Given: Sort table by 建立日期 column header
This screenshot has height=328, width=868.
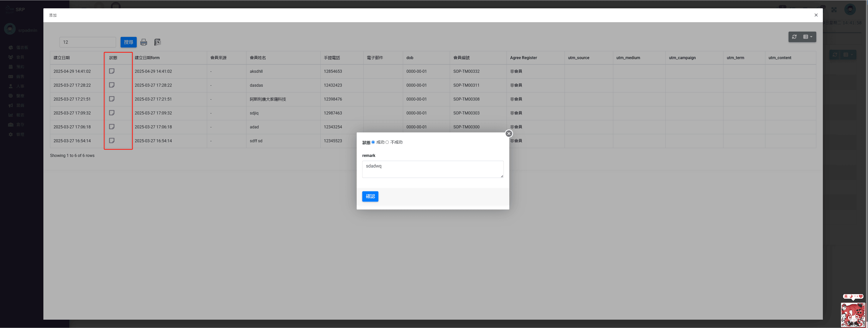Looking at the screenshot, I should coord(62,58).
